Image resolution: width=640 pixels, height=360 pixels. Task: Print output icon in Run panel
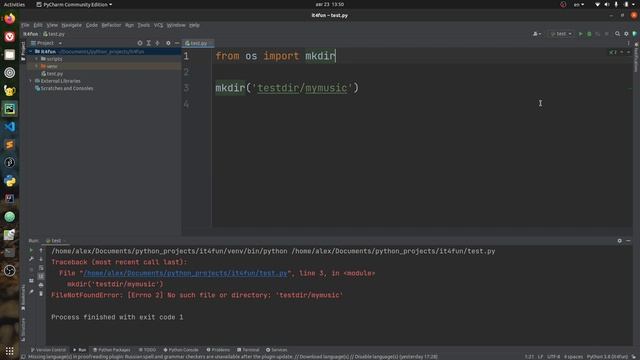[x=41, y=285]
